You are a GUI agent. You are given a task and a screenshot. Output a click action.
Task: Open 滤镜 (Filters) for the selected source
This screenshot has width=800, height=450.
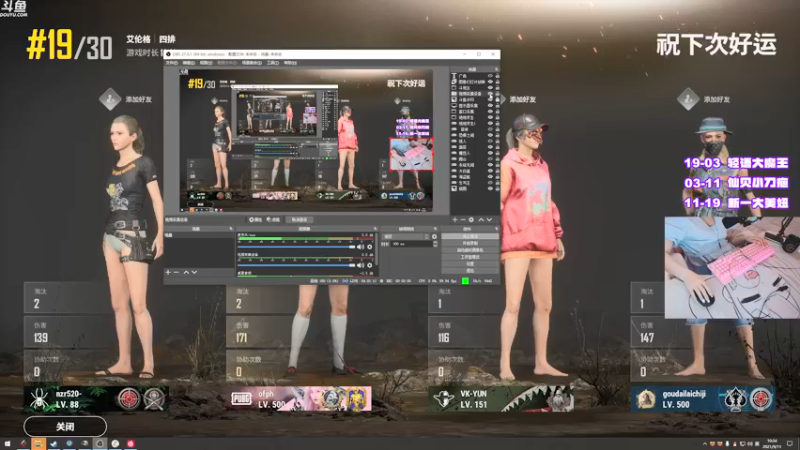click(x=273, y=220)
